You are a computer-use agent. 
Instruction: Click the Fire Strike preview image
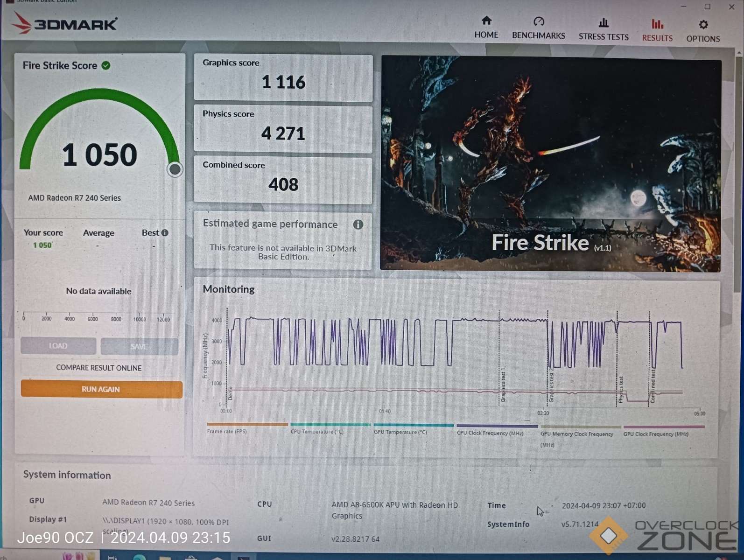[551, 163]
